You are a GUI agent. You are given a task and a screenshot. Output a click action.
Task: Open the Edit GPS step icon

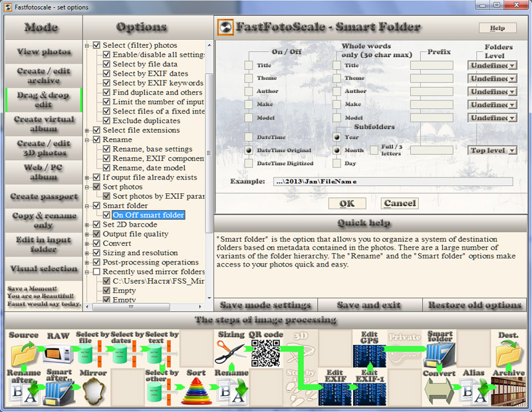369,356
